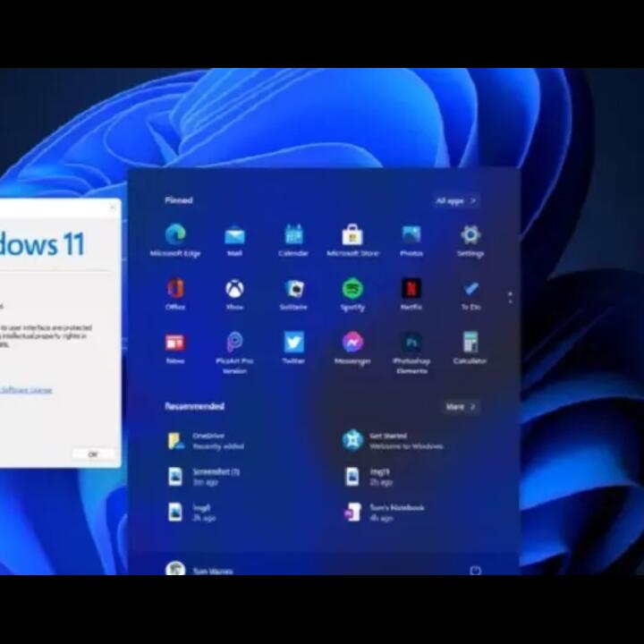Image resolution: width=644 pixels, height=644 pixels.
Task: Click the More button in Recommended
Action: 461,407
